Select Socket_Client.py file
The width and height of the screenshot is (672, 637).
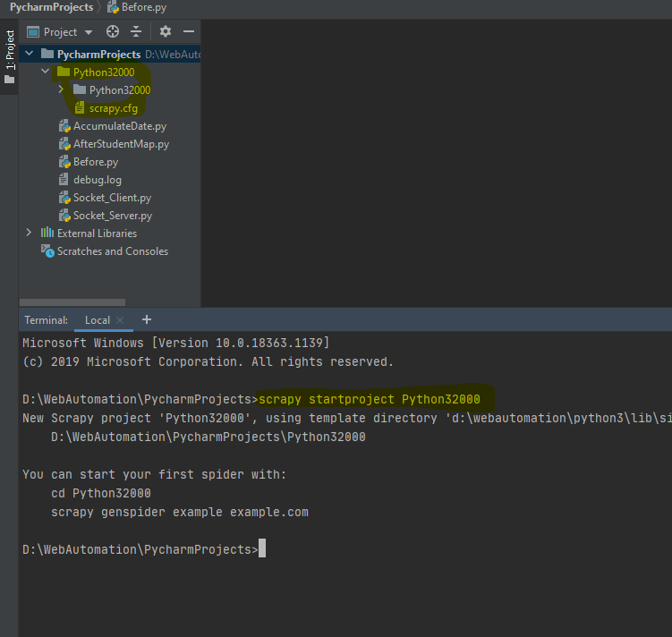[112, 198]
